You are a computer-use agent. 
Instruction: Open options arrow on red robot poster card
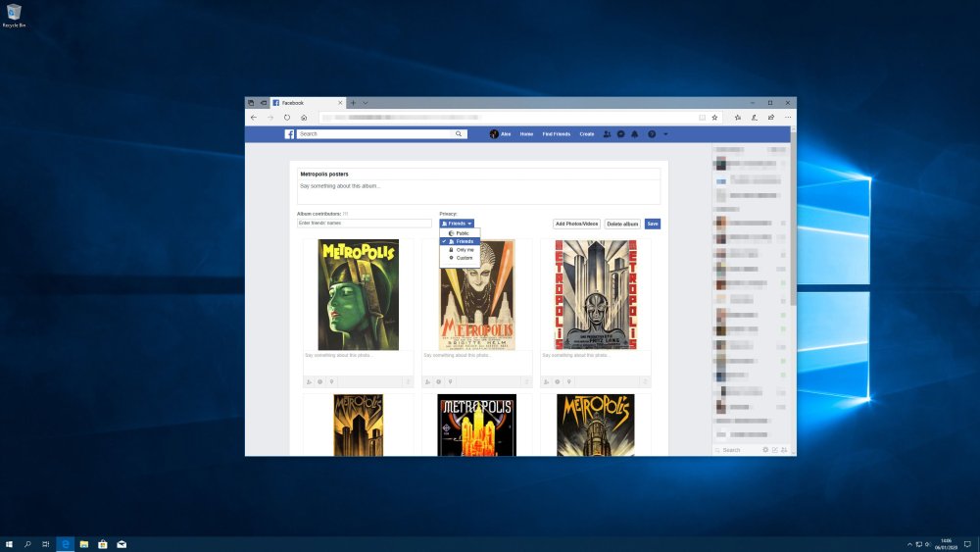point(645,381)
